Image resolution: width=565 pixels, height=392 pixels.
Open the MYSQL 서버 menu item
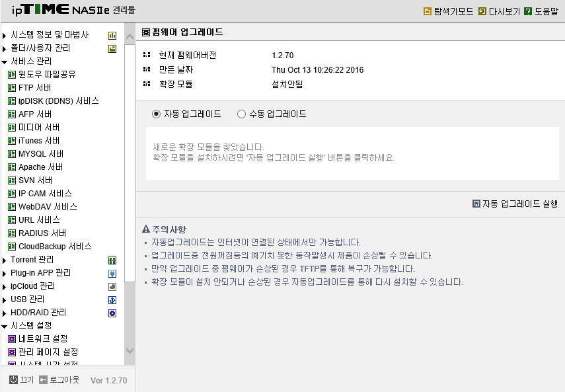[x=41, y=154]
